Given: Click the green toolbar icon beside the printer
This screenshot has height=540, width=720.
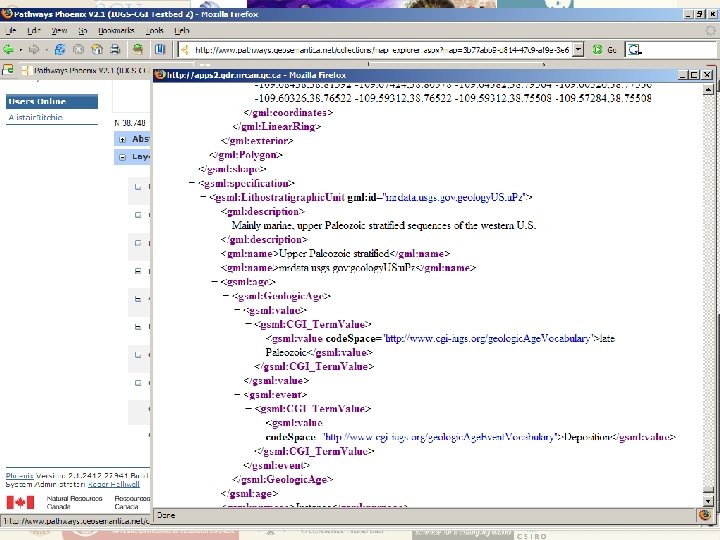Looking at the screenshot, I should click(138, 49).
